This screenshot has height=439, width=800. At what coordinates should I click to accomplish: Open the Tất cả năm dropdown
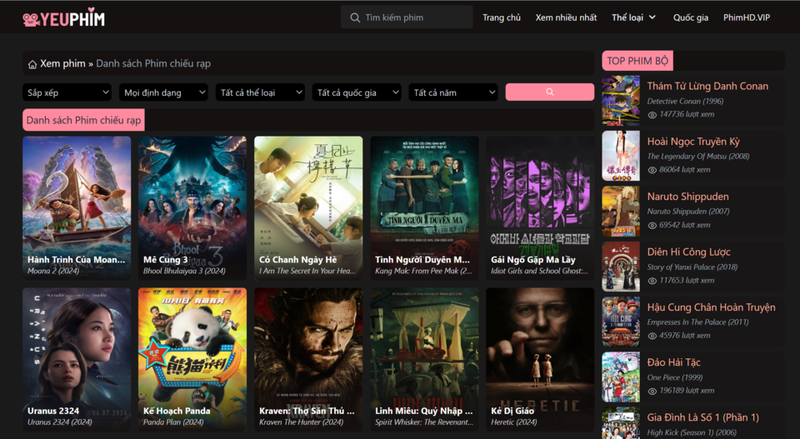coord(453,92)
